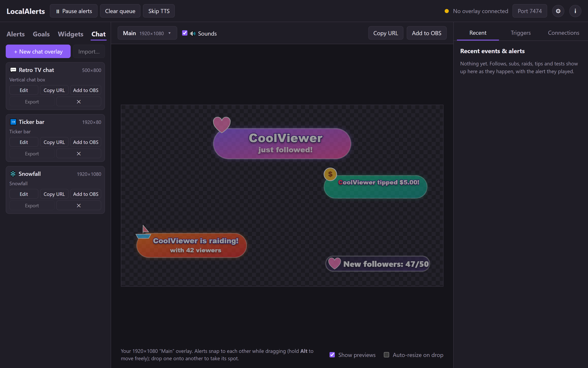Add Snowfall overlay to OBS

[x=86, y=194]
